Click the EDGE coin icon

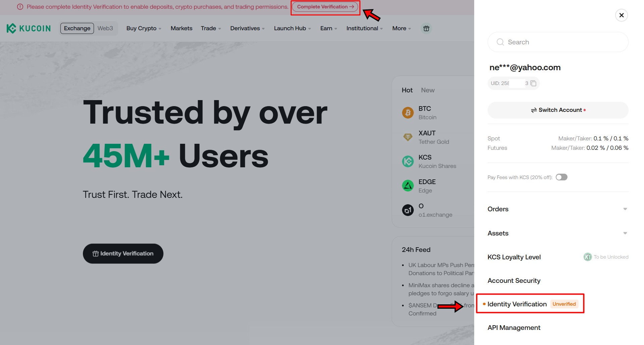(x=408, y=186)
